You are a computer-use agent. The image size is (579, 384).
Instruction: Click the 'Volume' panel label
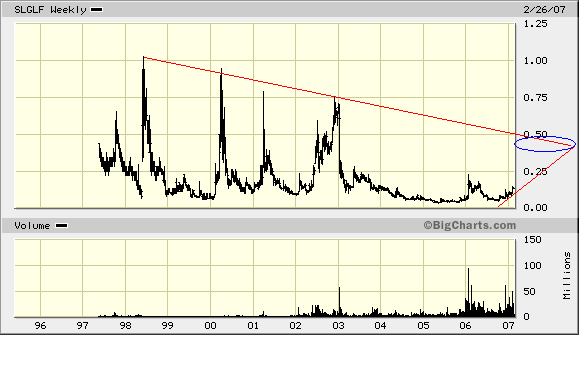32,226
